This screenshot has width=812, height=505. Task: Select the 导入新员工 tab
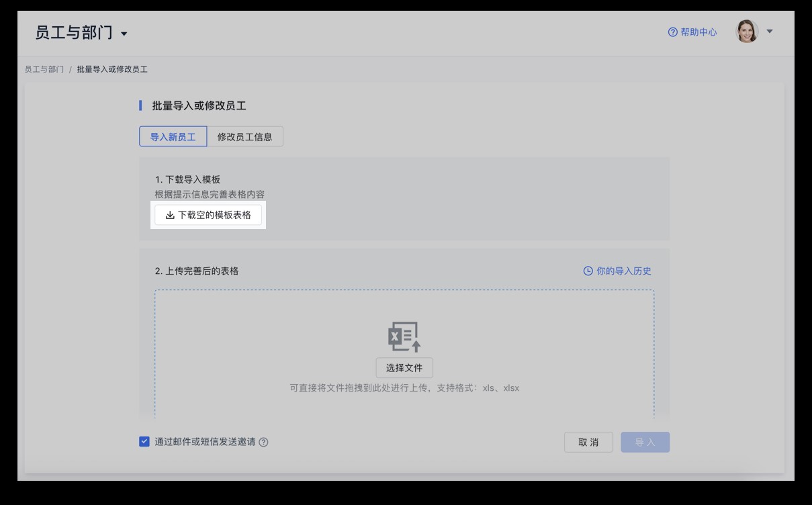pyautogui.click(x=173, y=136)
